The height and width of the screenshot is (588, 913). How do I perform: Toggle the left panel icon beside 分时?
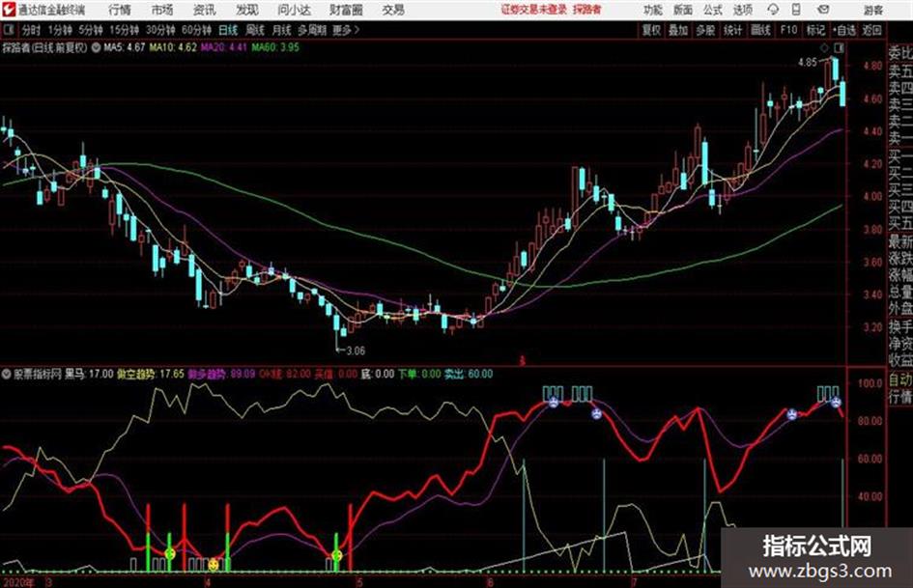9,30
